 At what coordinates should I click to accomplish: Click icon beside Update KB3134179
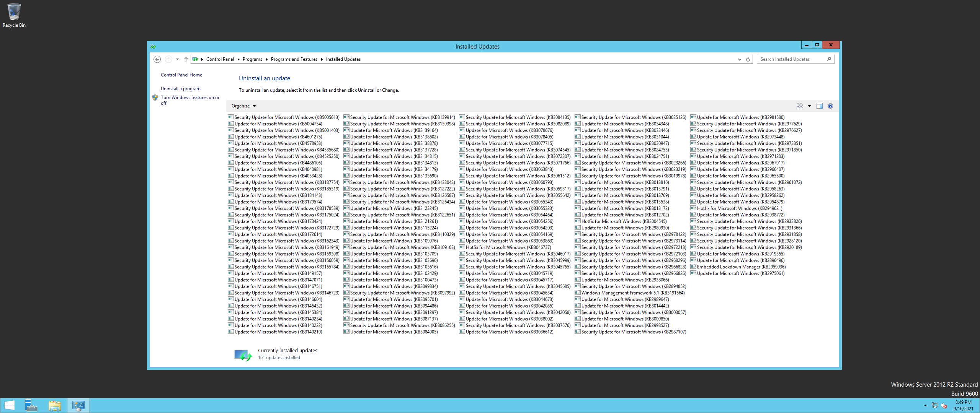point(346,169)
